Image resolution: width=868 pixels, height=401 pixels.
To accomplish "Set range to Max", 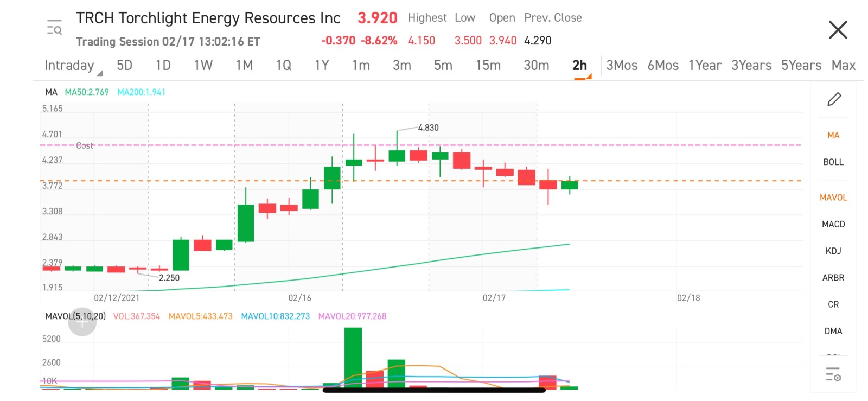I will pos(843,66).
